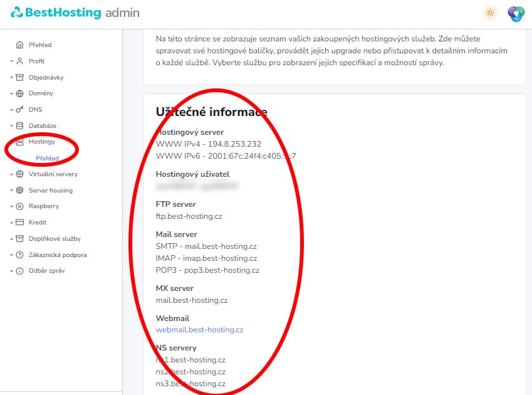The height and width of the screenshot is (395, 532).
Task: Open the Domény menu item
Action: [x=41, y=93]
